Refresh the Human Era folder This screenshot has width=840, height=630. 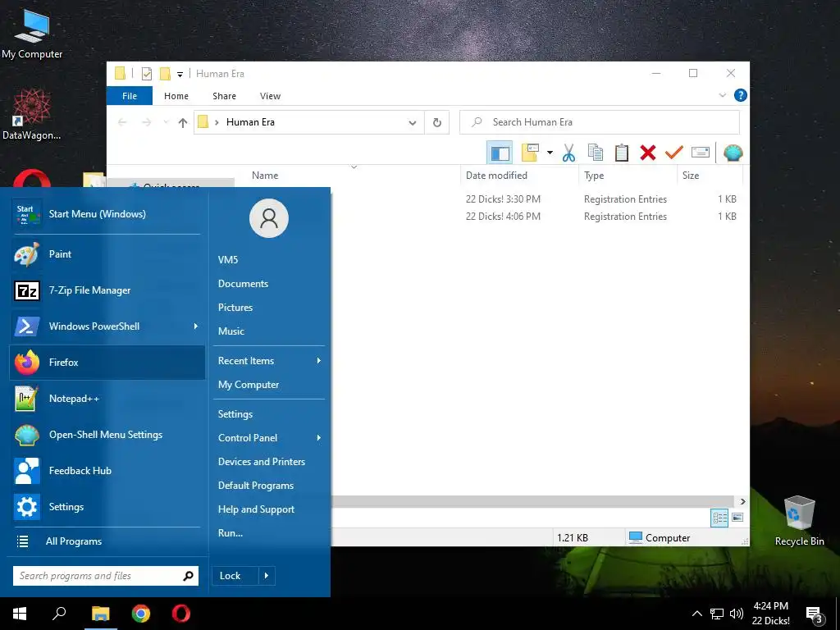point(437,123)
